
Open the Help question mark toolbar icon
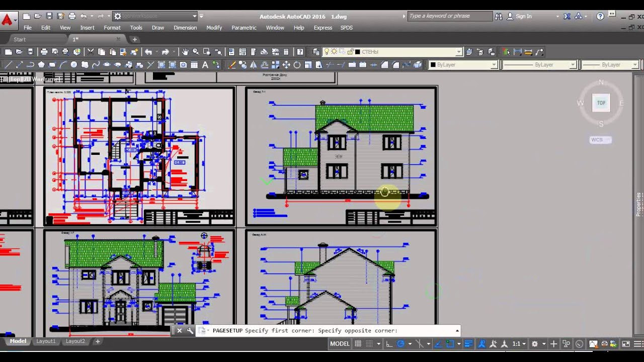pos(300,52)
